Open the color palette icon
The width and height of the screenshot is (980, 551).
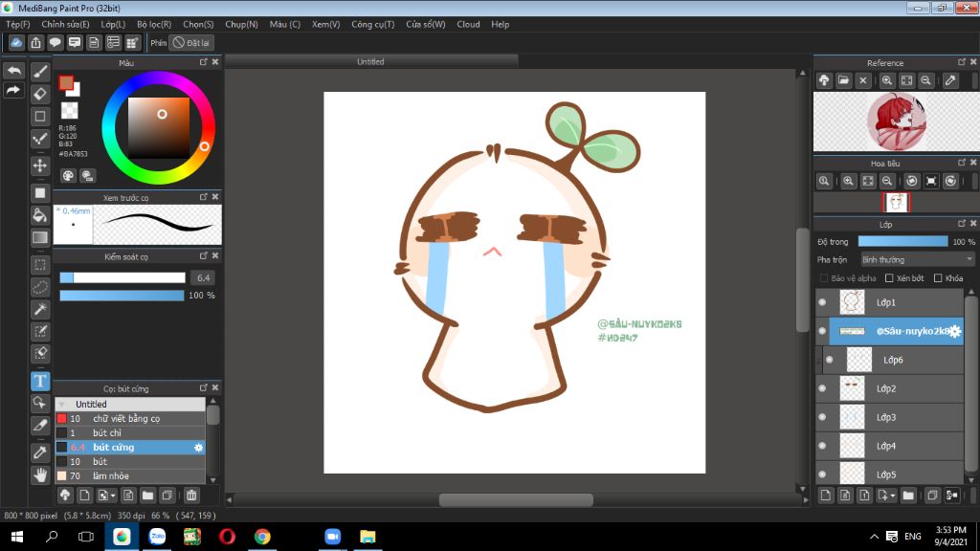(68, 176)
